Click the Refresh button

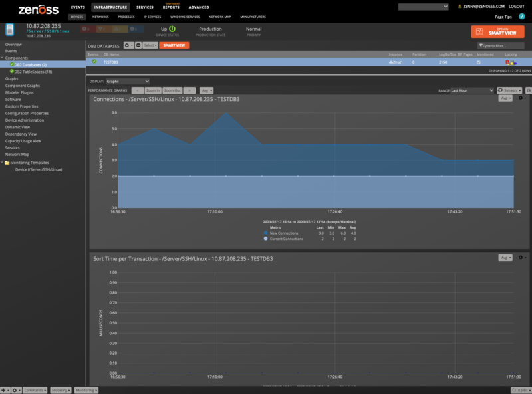pyautogui.click(x=509, y=90)
